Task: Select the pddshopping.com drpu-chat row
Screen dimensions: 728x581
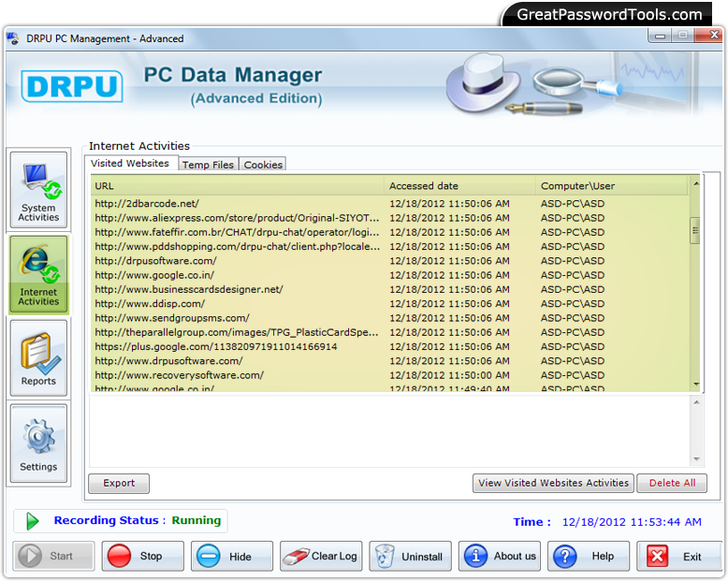Action: [390, 246]
